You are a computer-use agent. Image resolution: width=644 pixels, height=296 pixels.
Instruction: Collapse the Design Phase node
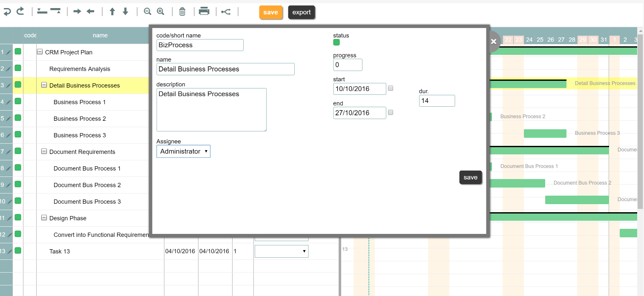point(44,218)
